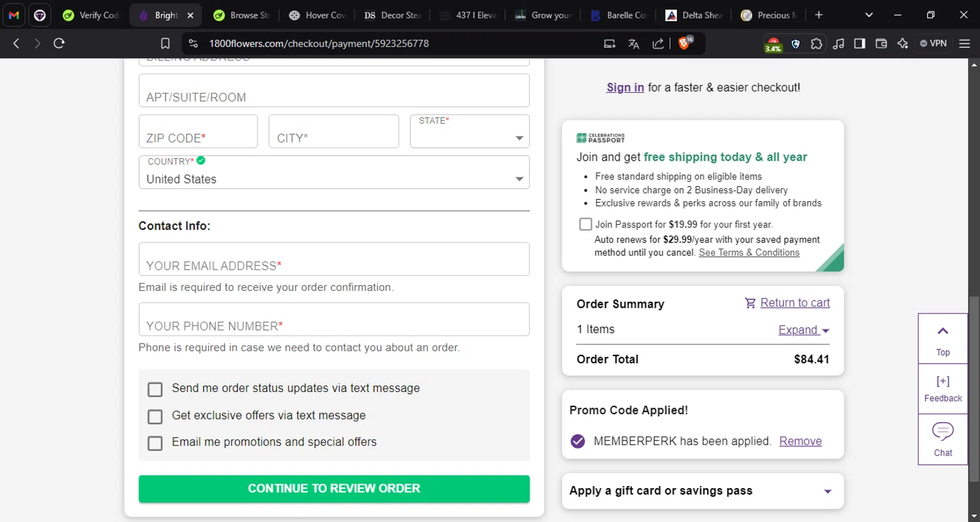Open the tab search chevron
This screenshot has width=980, height=522.
click(869, 15)
